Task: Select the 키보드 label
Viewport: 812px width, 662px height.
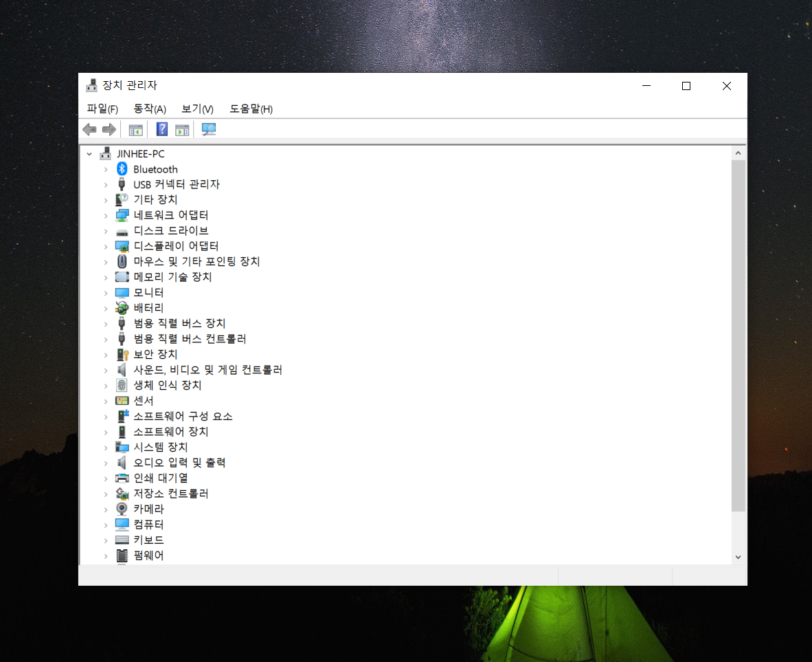Action: (148, 540)
